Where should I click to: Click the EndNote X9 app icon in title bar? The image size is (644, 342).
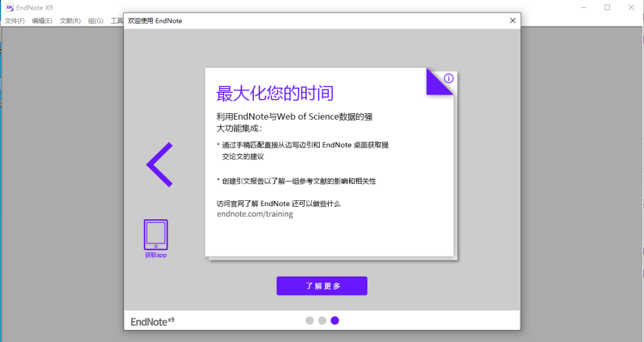[9, 7]
